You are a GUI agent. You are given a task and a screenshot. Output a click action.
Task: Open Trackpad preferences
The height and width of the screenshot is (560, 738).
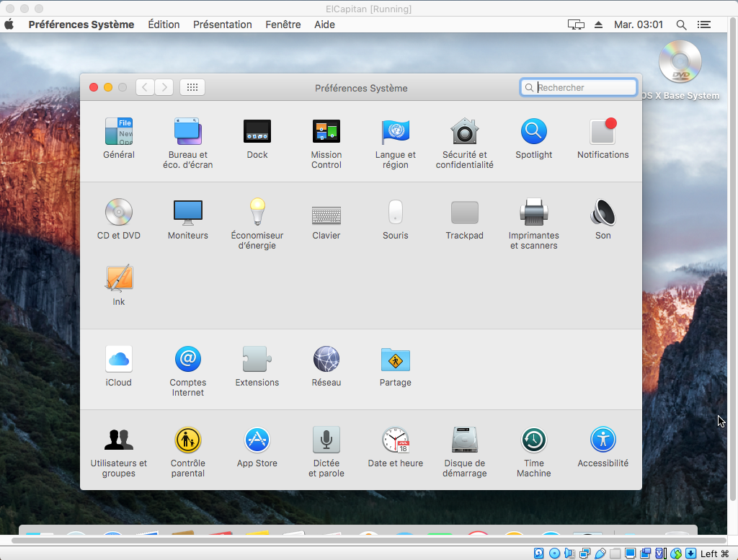[465, 219]
